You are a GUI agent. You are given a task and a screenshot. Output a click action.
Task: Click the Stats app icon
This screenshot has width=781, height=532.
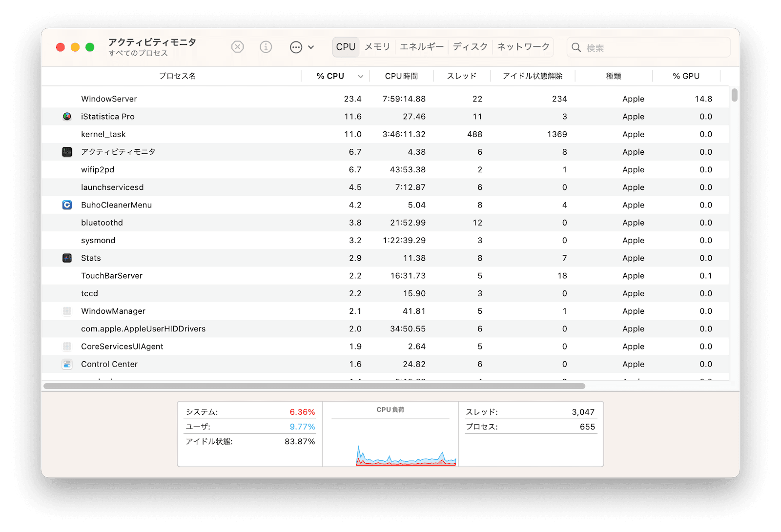pyautogui.click(x=67, y=258)
